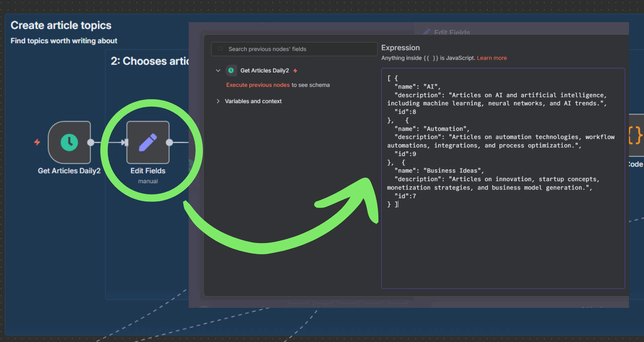644x342 pixels.
Task: Click the "name": "Business Ideas" line
Action: click(x=439, y=171)
